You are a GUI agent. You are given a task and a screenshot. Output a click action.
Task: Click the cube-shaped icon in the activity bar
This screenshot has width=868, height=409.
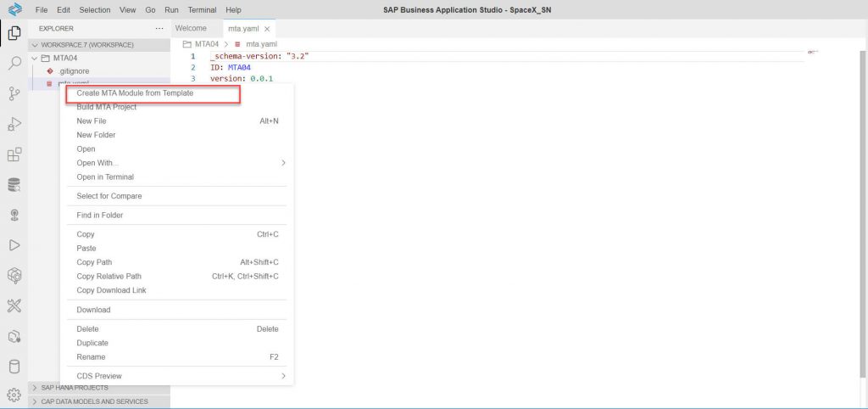point(14,275)
